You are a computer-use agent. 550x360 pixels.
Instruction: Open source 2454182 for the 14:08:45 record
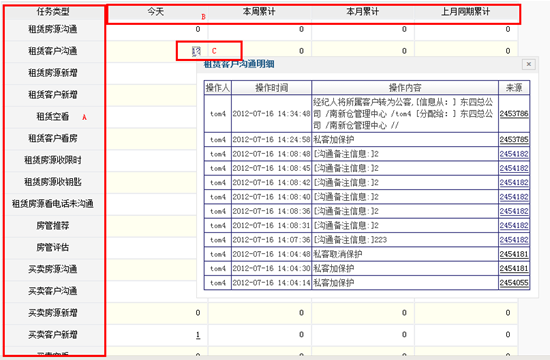coord(514,168)
